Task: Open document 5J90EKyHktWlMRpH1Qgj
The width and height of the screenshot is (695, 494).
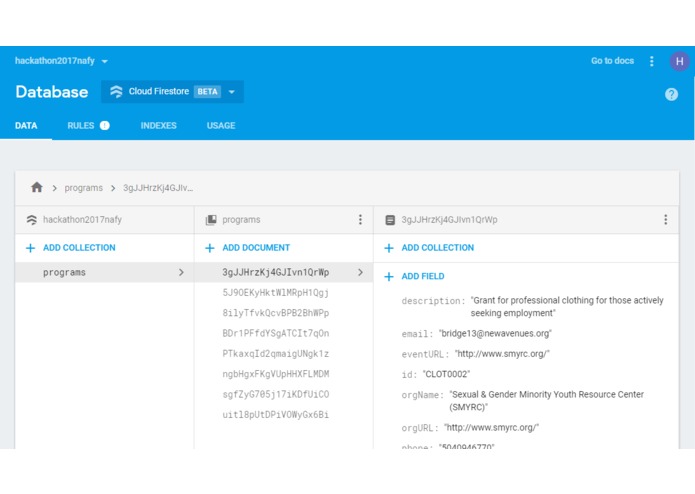Action: pyautogui.click(x=276, y=292)
